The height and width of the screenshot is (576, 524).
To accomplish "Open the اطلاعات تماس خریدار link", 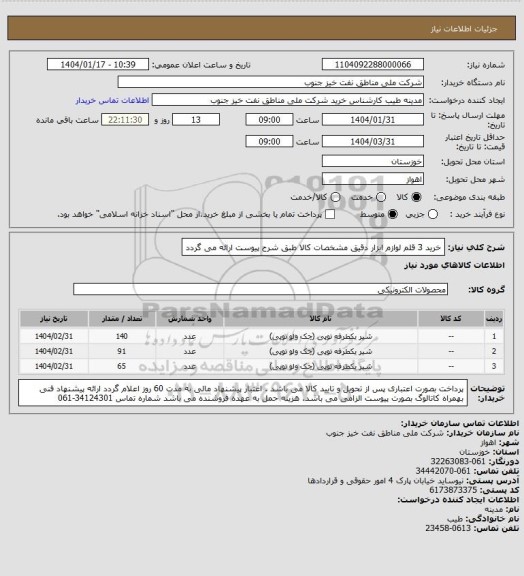I will pyautogui.click(x=112, y=100).
